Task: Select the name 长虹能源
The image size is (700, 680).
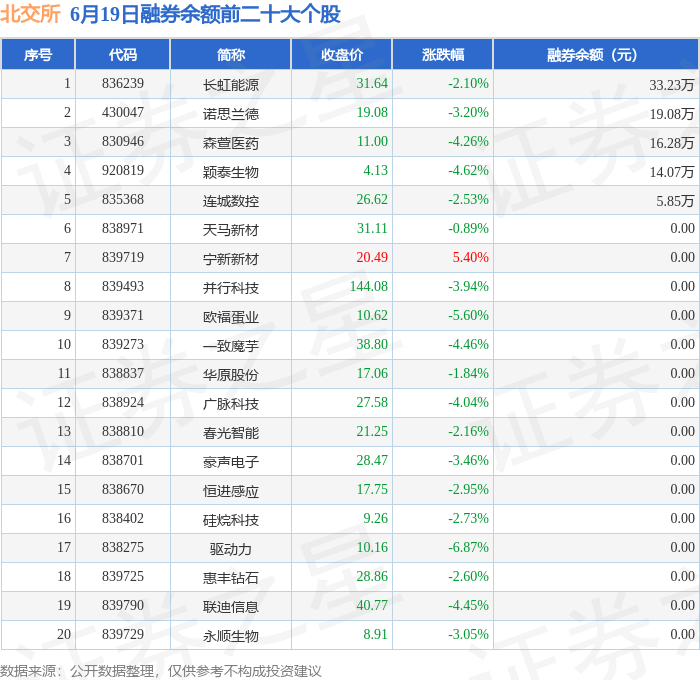Action: (x=231, y=85)
